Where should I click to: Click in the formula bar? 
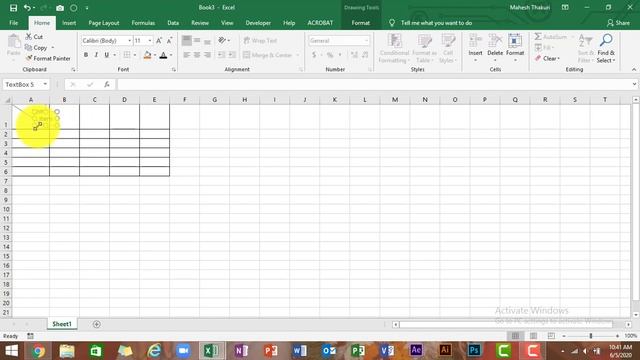375,84
